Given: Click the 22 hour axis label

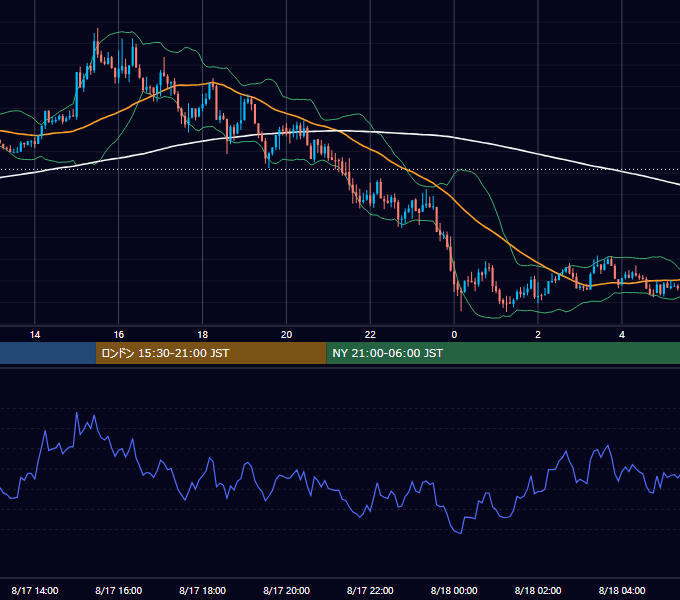Looking at the screenshot, I should 370,335.
